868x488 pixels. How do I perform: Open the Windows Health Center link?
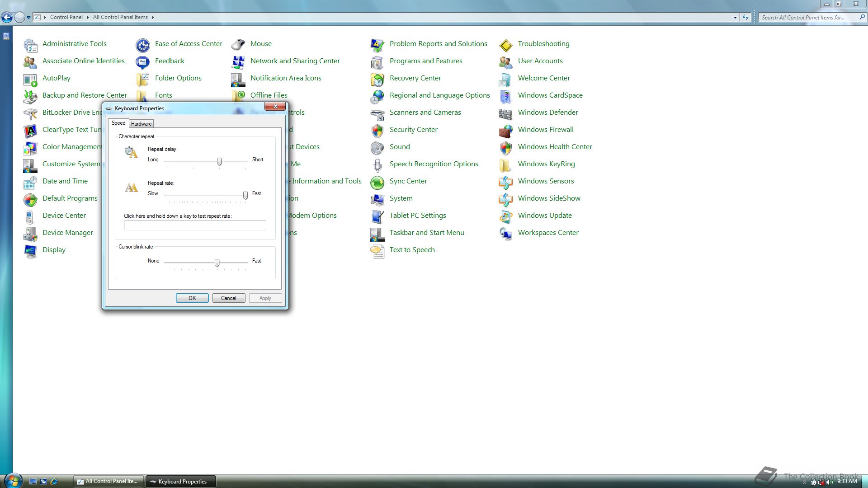(555, 147)
